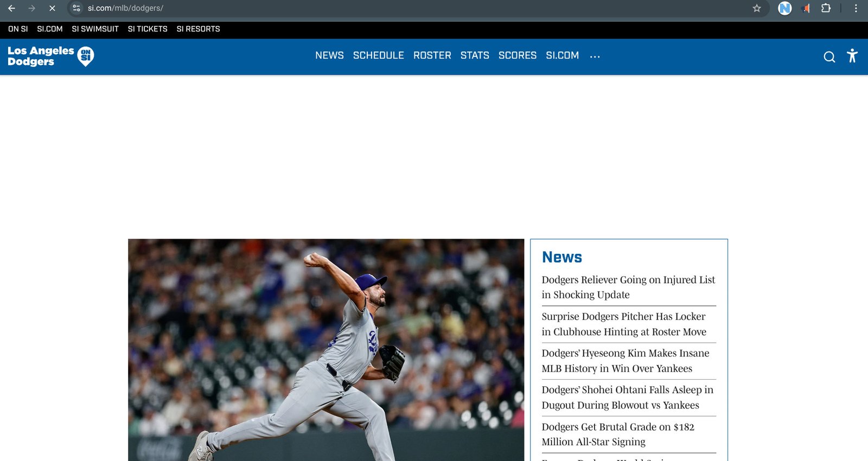Visit SI TICKETS from the top bar
The image size is (868, 461).
tap(148, 29)
